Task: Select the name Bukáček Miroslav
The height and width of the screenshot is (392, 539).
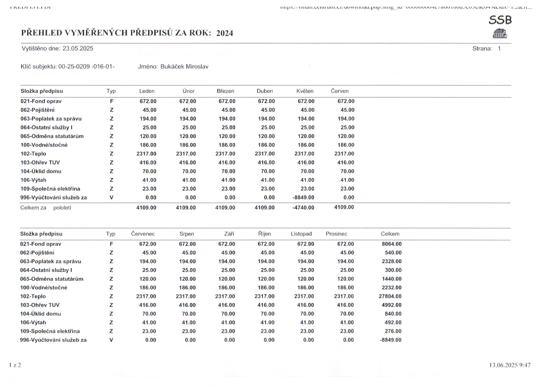Action: coord(184,67)
